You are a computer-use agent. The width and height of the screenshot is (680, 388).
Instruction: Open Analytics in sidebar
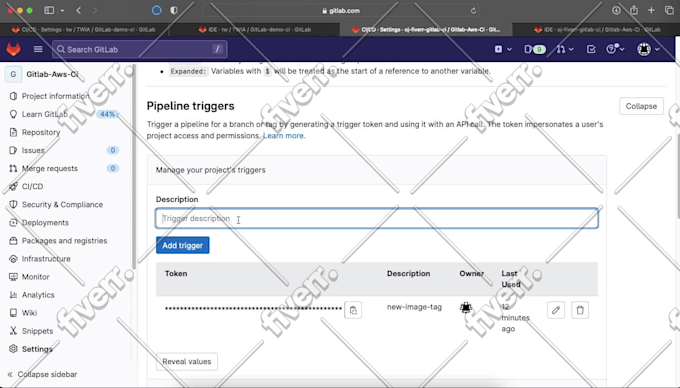pos(38,295)
